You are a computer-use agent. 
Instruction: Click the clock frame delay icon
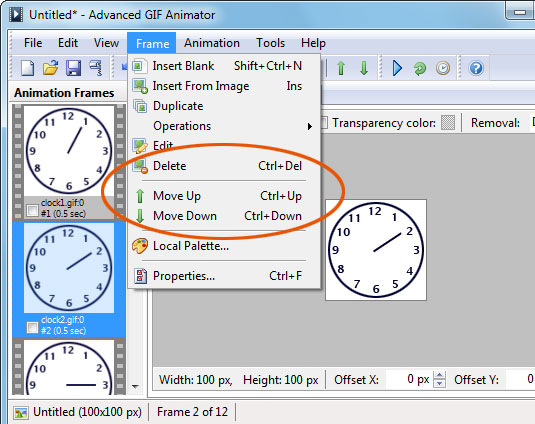point(443,68)
